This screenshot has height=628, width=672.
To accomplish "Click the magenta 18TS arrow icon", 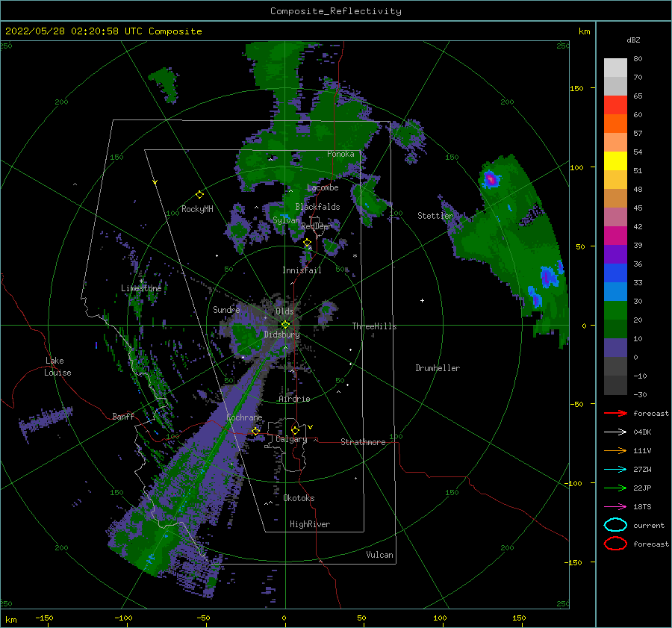I will click(615, 507).
